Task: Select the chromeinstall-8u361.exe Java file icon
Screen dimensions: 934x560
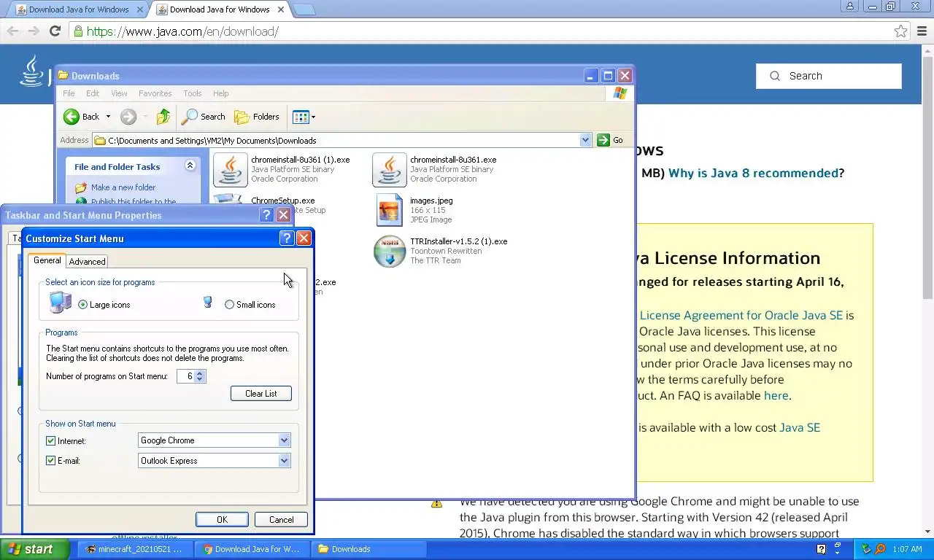Action: 389,170
